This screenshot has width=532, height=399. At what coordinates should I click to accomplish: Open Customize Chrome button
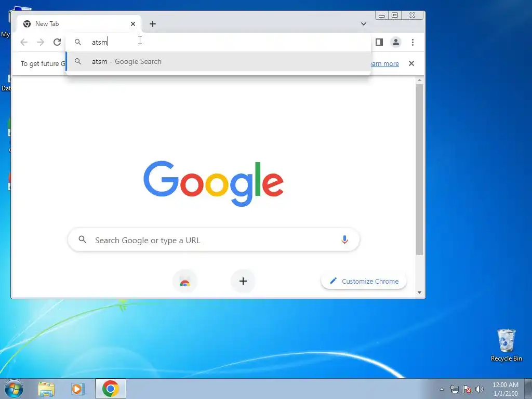click(364, 281)
